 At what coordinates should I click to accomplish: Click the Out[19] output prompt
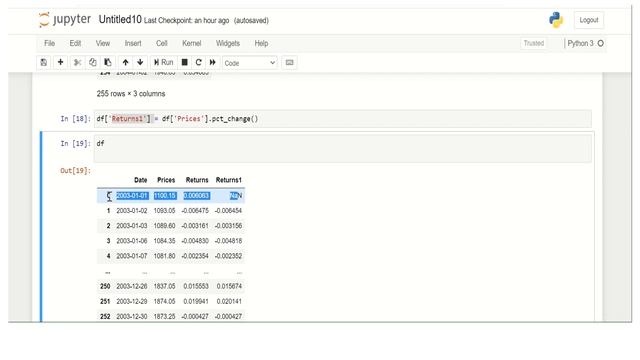pos(76,171)
